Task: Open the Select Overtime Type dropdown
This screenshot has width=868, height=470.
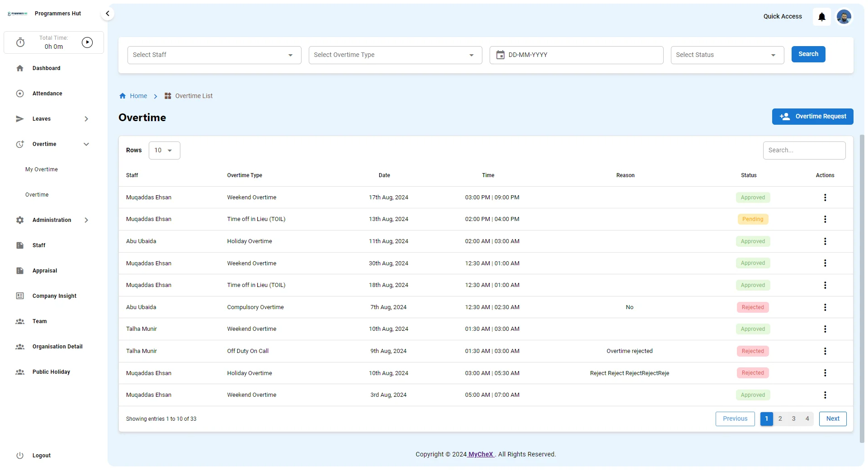Action: pyautogui.click(x=395, y=55)
